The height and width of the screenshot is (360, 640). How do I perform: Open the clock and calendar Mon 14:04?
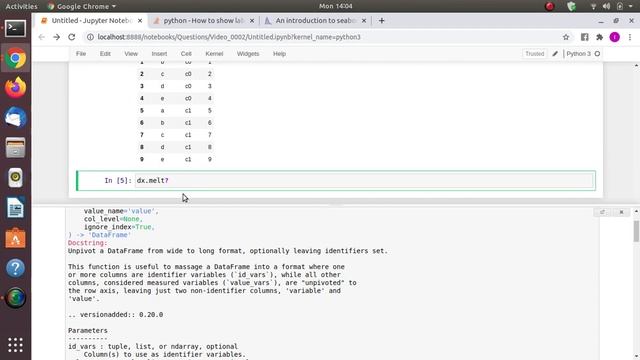(x=336, y=6)
